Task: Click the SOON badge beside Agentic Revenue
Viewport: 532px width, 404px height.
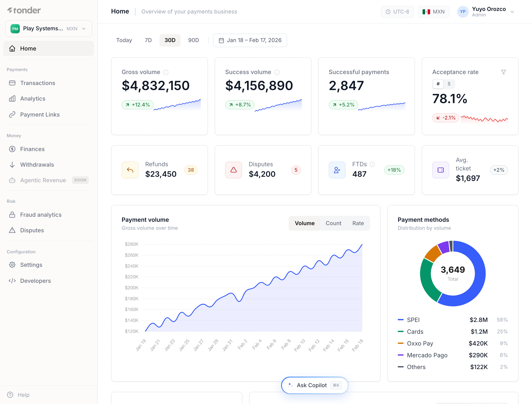Action: point(80,180)
